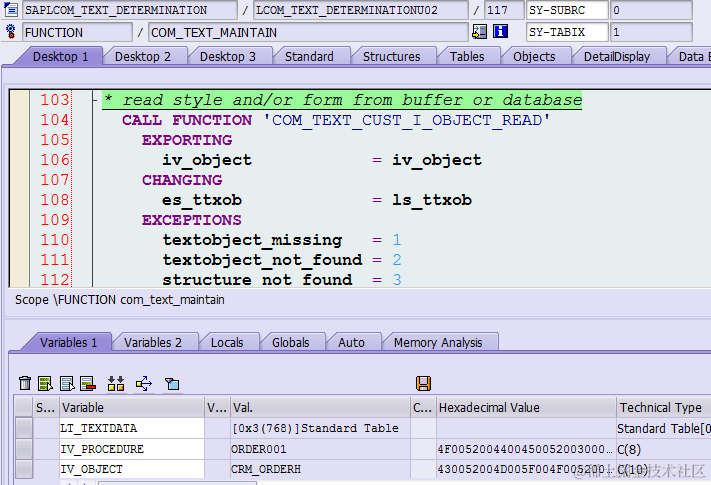711x485 pixels.
Task: Select the Auto tab
Action: coord(351,343)
